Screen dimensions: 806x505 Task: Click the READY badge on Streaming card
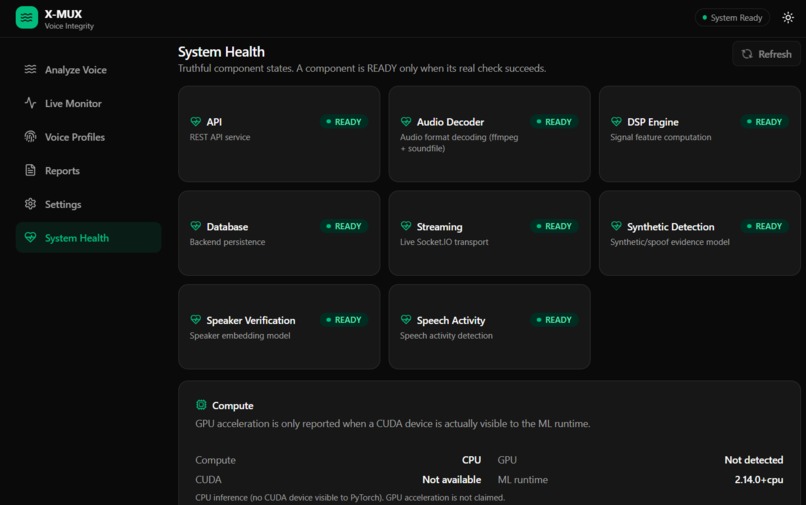(x=554, y=226)
